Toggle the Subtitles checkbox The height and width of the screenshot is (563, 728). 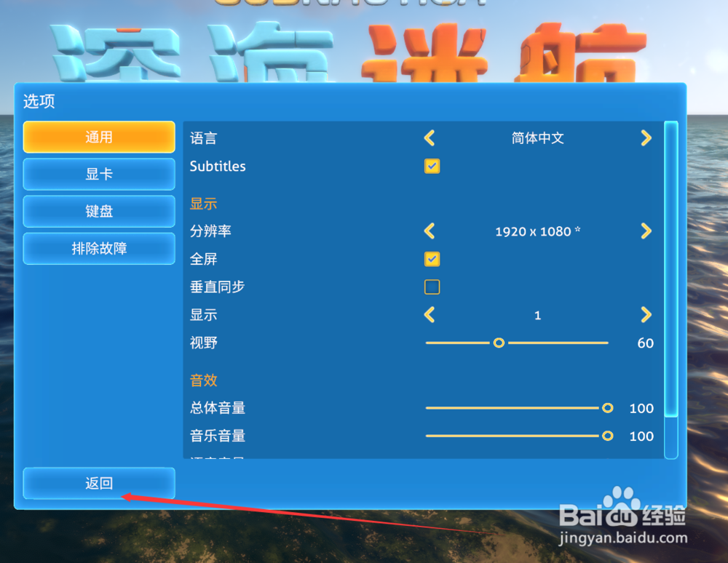coord(432,166)
